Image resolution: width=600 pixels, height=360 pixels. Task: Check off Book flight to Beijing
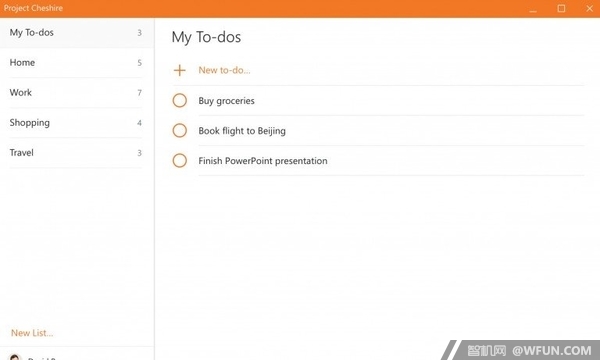(179, 130)
